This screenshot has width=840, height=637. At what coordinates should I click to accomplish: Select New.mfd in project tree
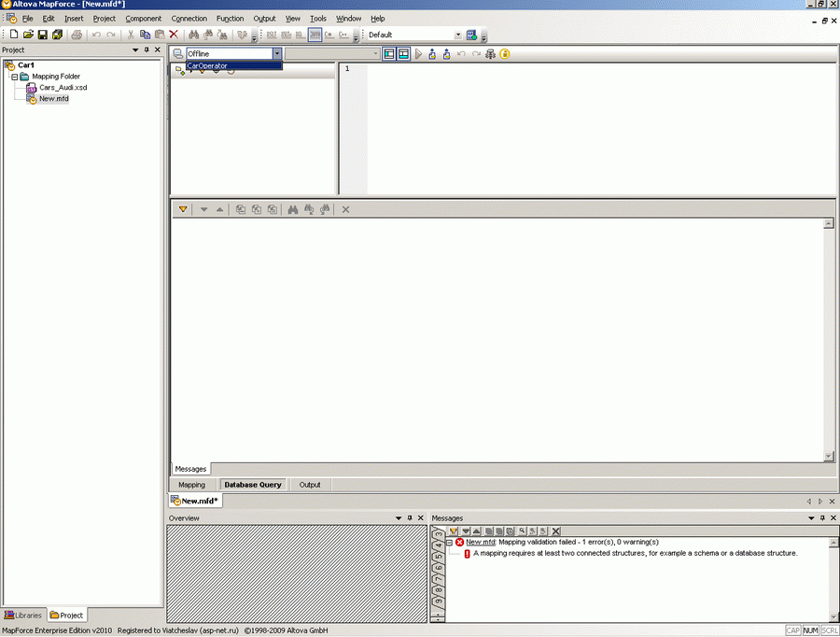coord(53,99)
